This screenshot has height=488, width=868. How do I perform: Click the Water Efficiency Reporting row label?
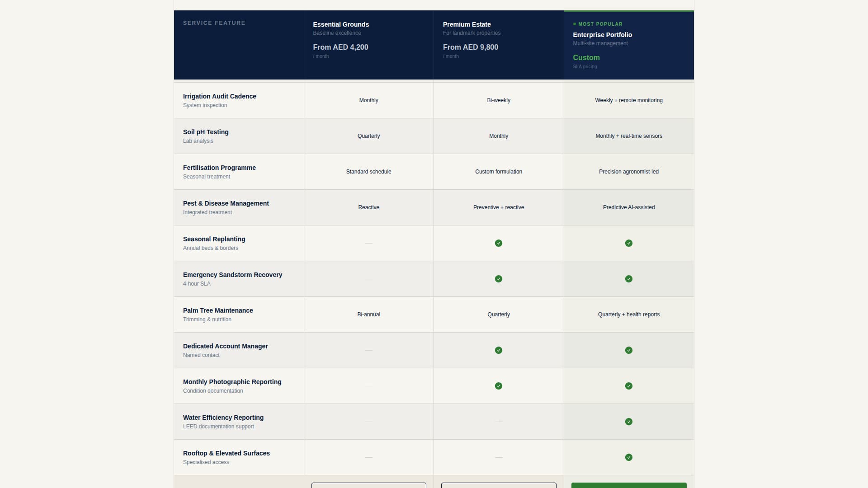(223, 418)
